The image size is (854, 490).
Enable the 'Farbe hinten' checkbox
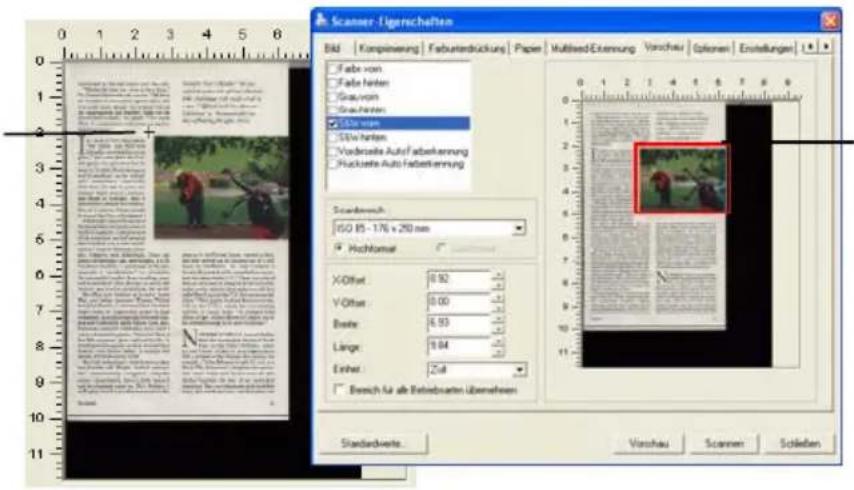click(x=332, y=83)
